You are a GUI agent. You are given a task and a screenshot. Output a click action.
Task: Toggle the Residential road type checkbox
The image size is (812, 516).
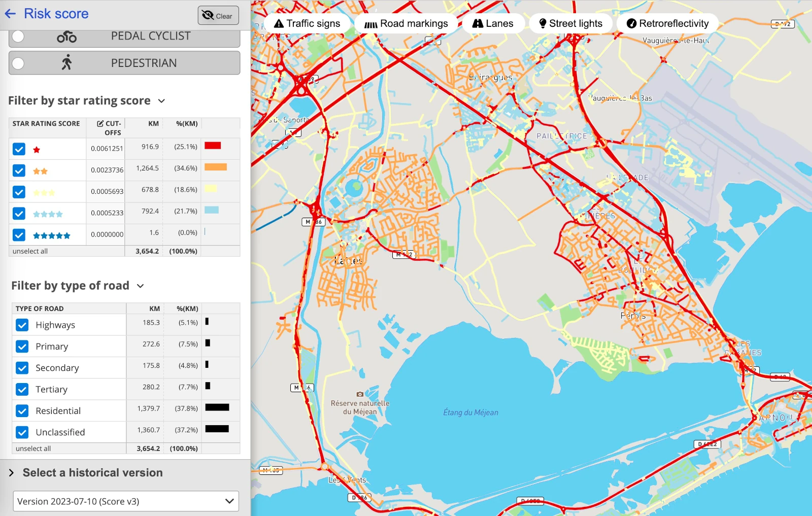click(x=22, y=410)
